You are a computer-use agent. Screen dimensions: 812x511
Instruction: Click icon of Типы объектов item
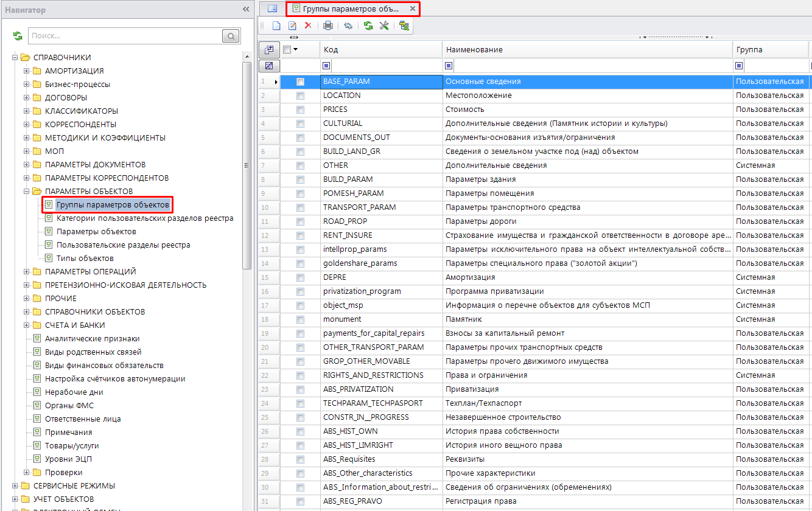coord(49,259)
